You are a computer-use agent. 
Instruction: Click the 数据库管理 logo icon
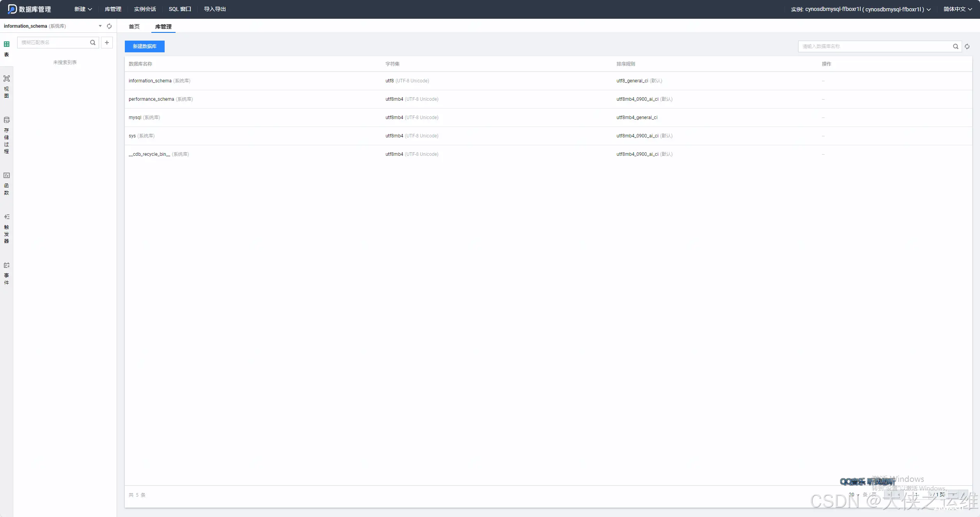(x=12, y=9)
